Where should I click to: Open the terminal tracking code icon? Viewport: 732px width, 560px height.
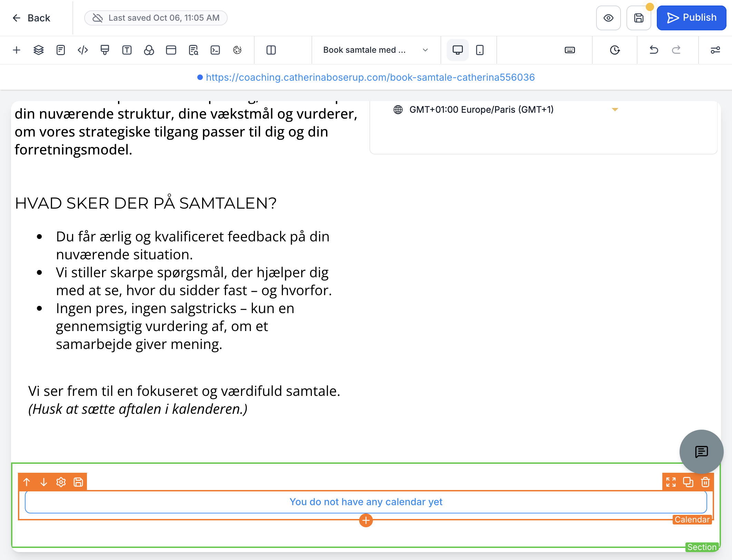[x=215, y=50]
